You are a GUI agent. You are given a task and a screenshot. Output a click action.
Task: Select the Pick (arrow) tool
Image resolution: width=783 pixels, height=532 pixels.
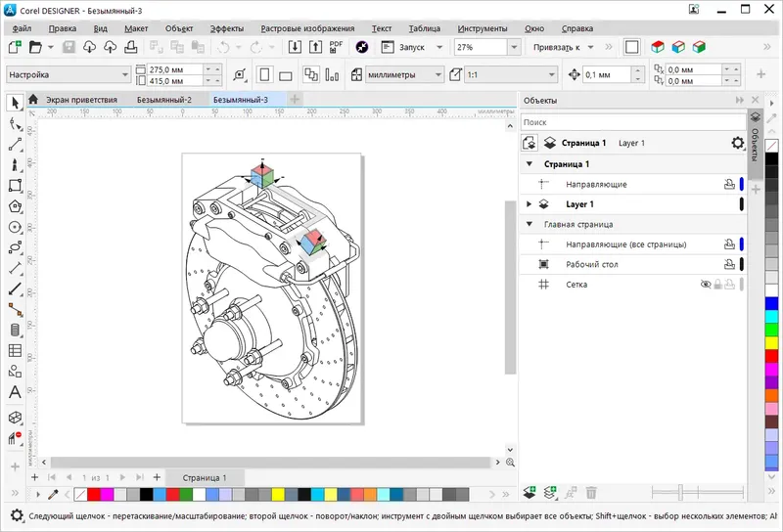(x=15, y=103)
